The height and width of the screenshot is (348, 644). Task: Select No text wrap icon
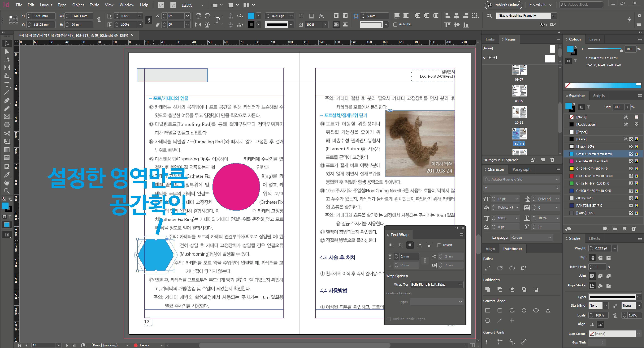tap(390, 245)
